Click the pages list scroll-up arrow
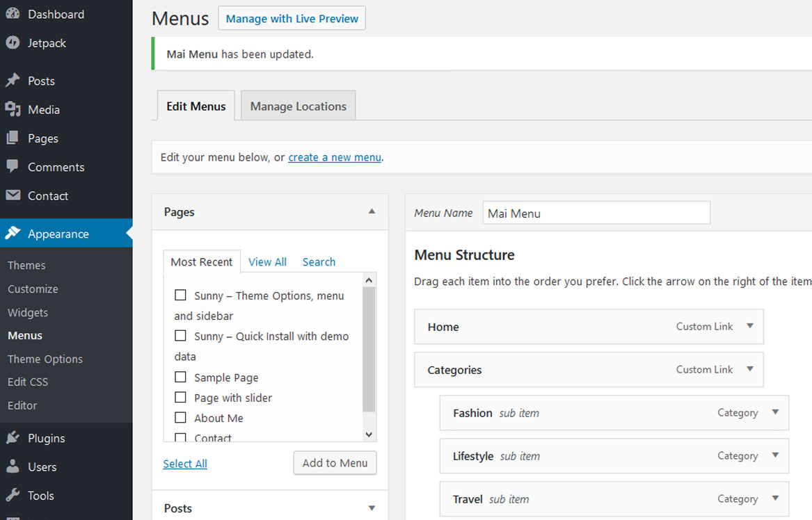The height and width of the screenshot is (520, 812). (369, 280)
